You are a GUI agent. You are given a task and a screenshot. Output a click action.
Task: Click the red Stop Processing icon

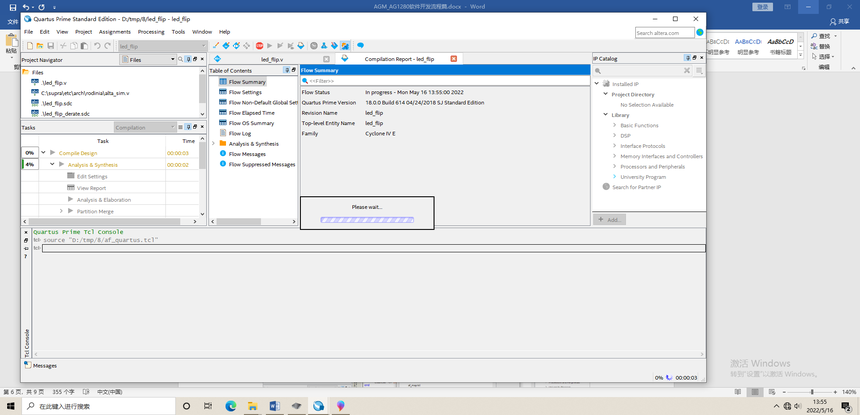pyautogui.click(x=259, y=46)
